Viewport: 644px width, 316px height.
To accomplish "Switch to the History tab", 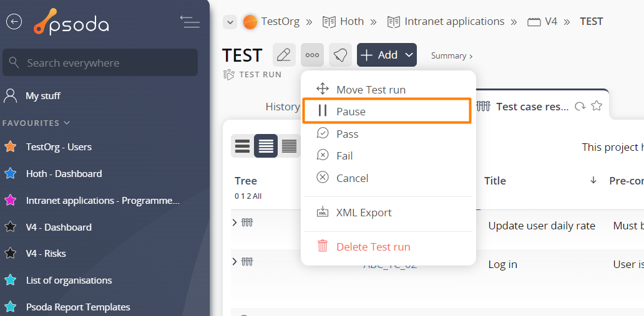I will tap(283, 107).
